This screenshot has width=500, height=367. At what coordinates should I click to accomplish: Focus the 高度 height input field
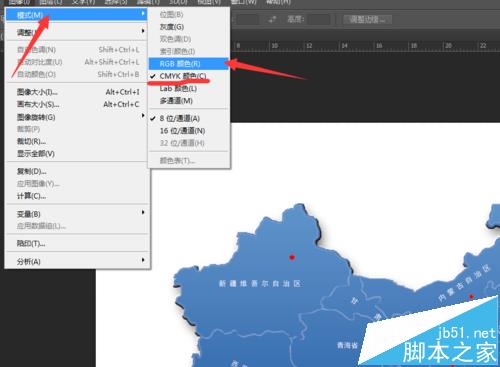tap(319, 19)
